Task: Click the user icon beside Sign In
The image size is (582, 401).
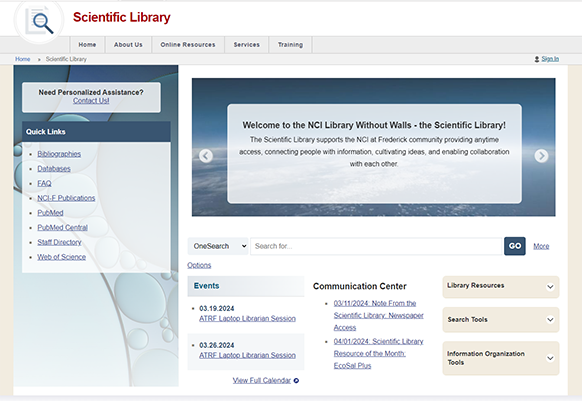Action: (x=537, y=59)
